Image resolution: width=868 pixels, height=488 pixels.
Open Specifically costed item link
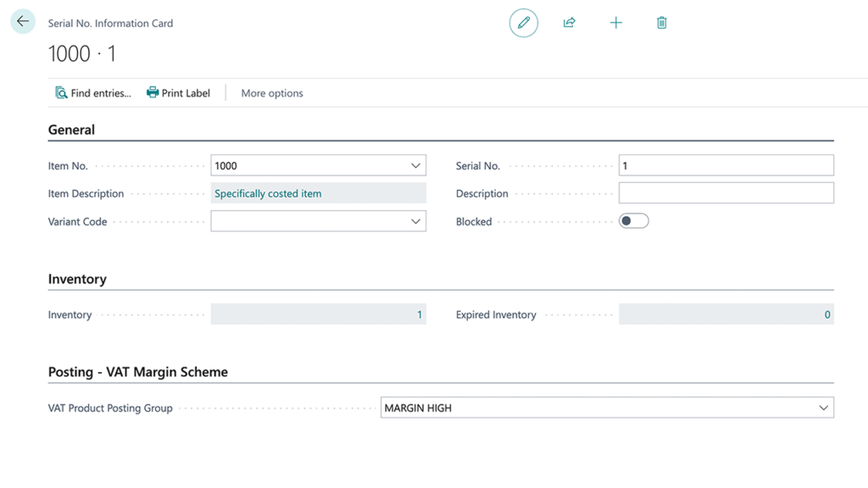(268, 194)
